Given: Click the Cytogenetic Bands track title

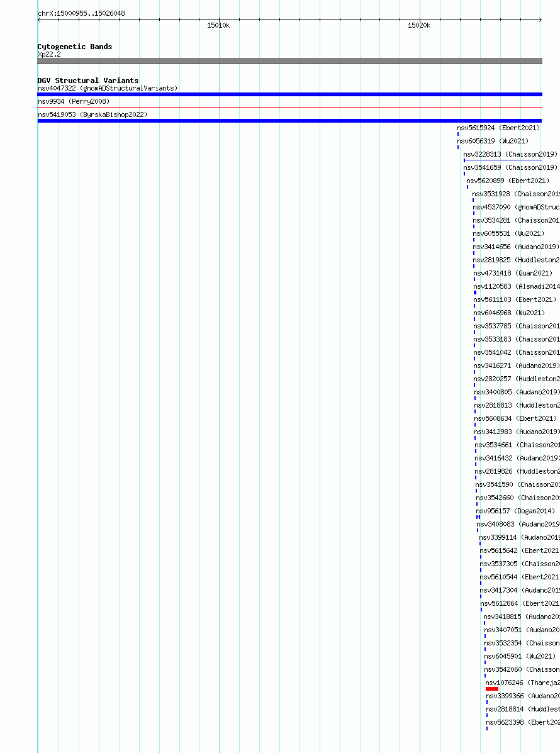Looking at the screenshot, I should pos(75,47).
